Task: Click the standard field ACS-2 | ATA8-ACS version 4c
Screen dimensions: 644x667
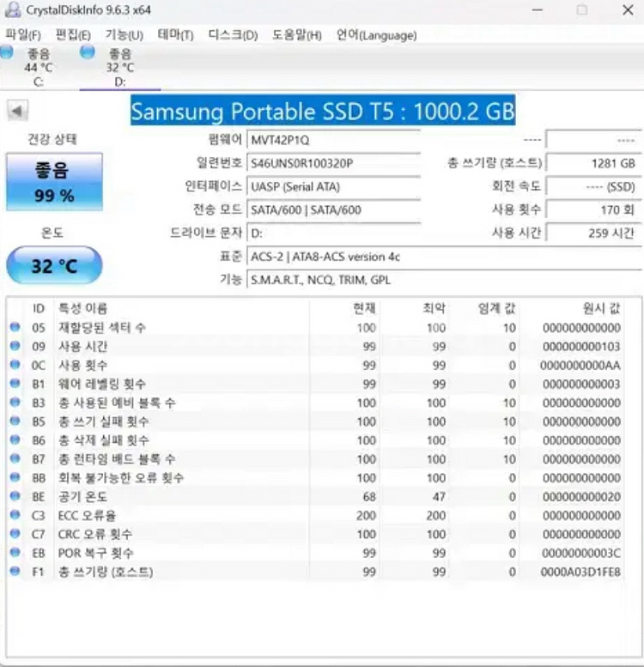Action: (445, 257)
